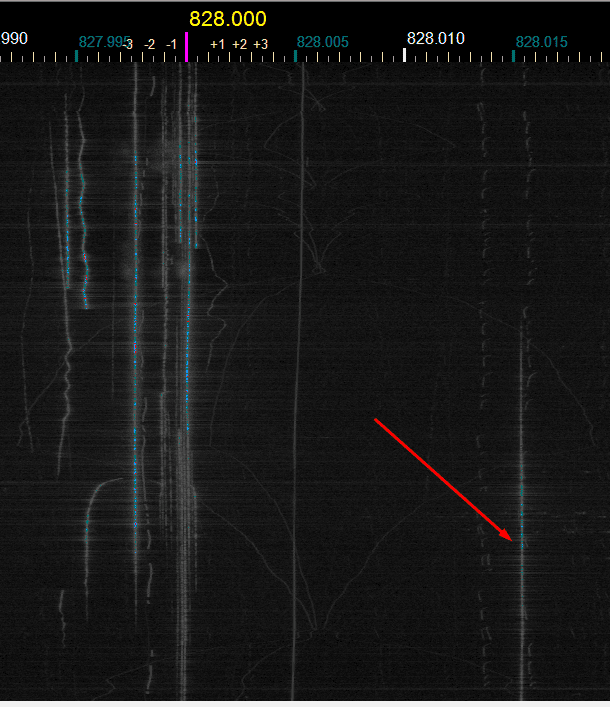Select the +3 offset label
This screenshot has width=610, height=707.
tap(261, 44)
